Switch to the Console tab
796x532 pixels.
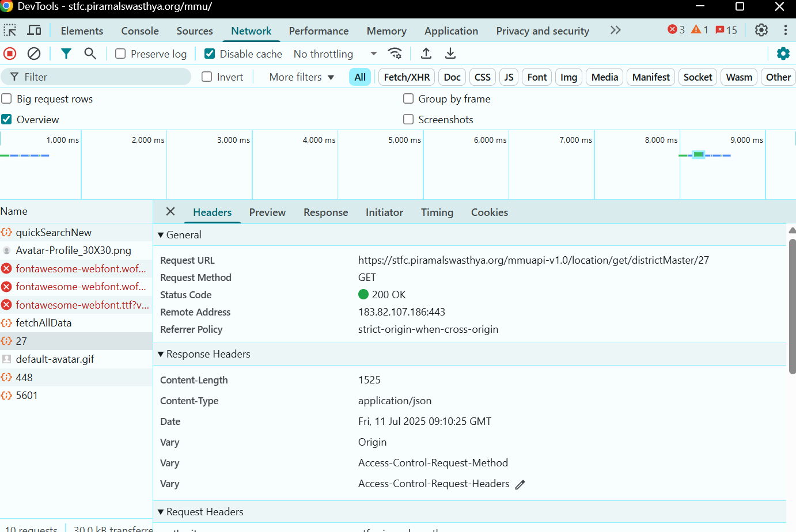point(139,31)
